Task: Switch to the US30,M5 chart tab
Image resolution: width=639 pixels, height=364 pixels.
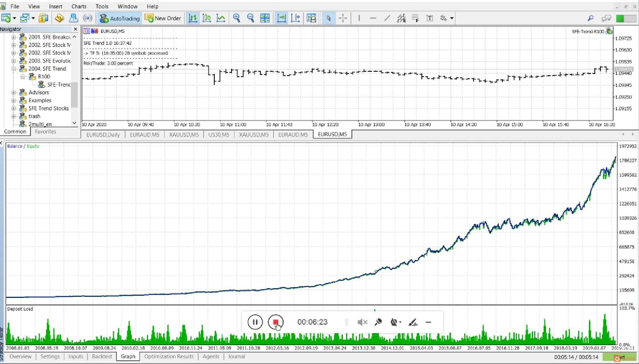Action: [x=219, y=135]
